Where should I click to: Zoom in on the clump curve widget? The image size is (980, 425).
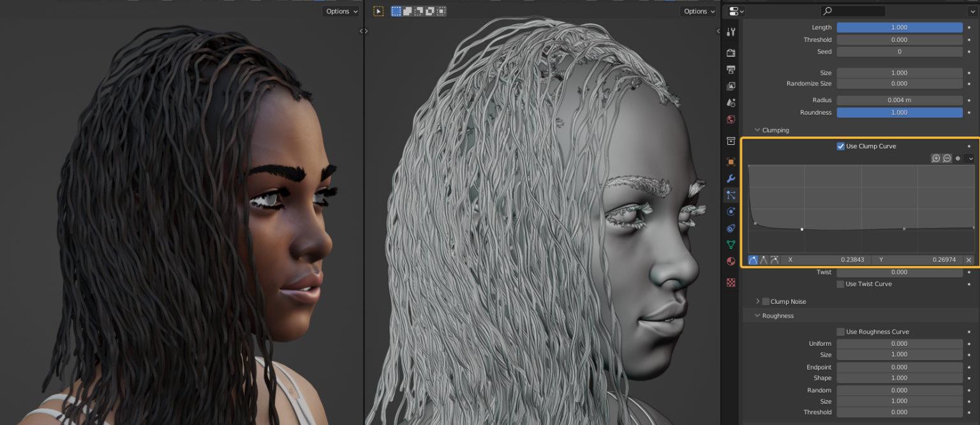[x=936, y=158]
